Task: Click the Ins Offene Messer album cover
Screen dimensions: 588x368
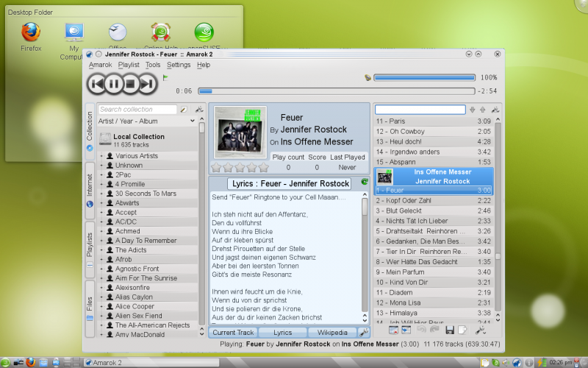Action: pos(240,132)
